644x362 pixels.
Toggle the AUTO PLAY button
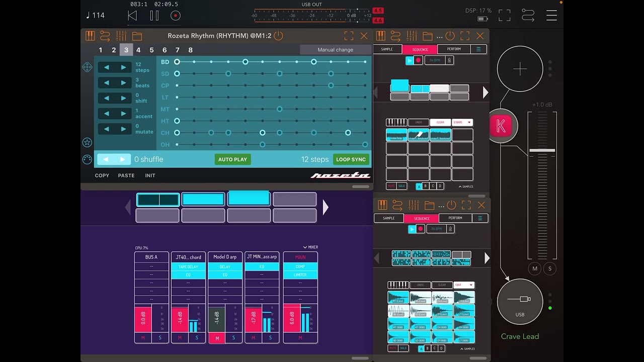(x=232, y=159)
